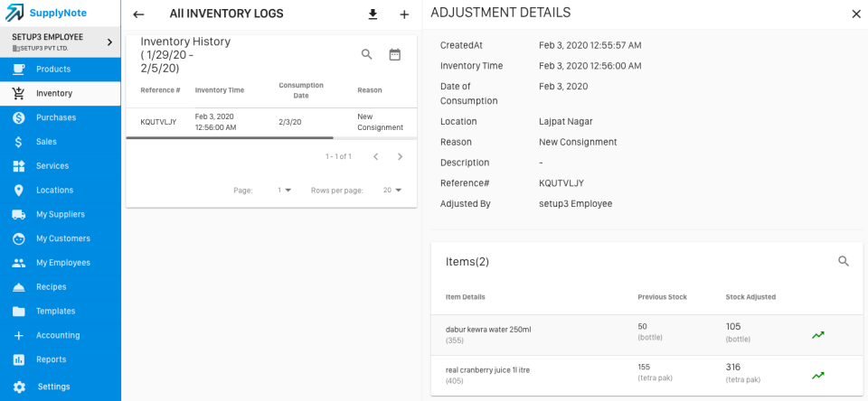The width and height of the screenshot is (868, 401).
Task: Click the Consumption Date column header
Action: [x=301, y=90]
